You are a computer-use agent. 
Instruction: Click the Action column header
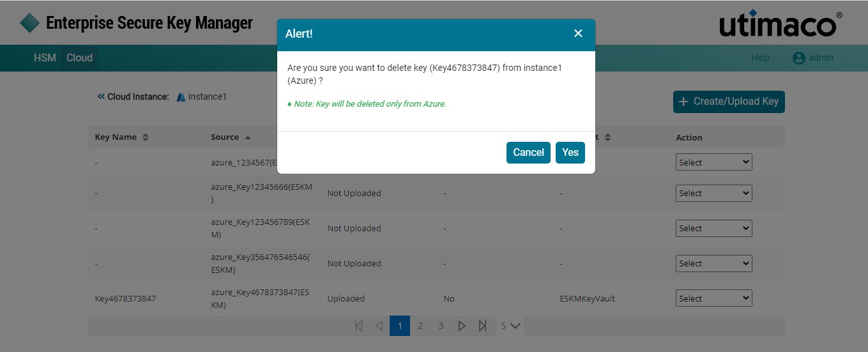689,137
